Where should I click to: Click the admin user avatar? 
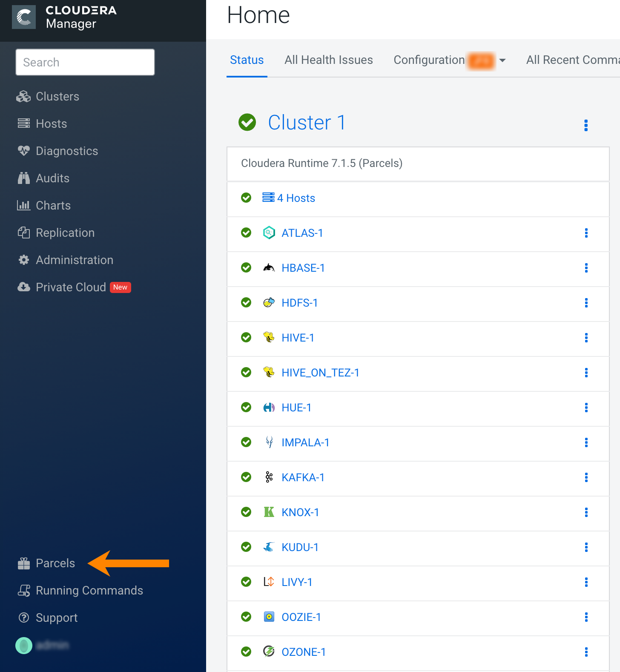coord(24,646)
